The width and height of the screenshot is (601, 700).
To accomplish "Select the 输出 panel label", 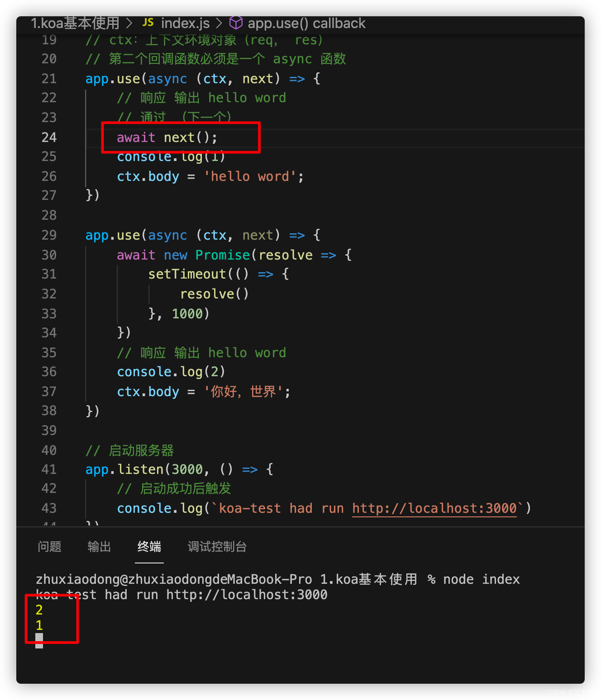I will pyautogui.click(x=99, y=547).
